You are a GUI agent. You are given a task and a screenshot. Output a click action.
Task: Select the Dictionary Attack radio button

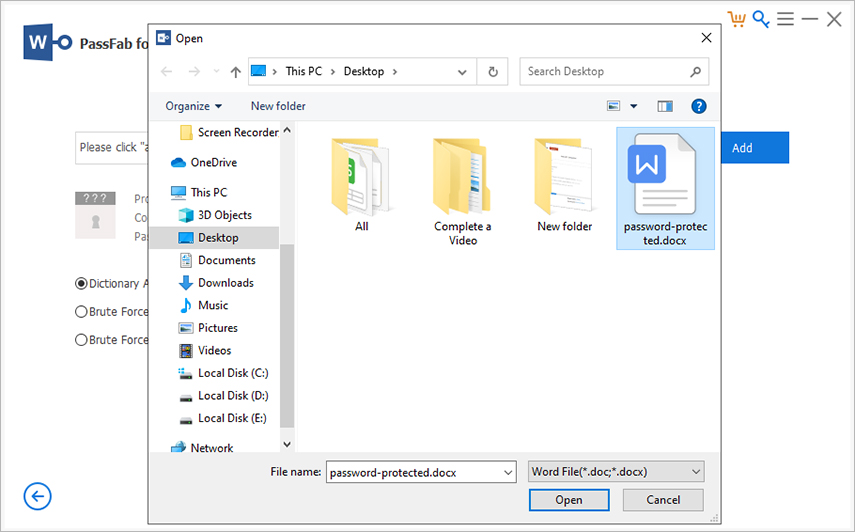[x=81, y=283]
